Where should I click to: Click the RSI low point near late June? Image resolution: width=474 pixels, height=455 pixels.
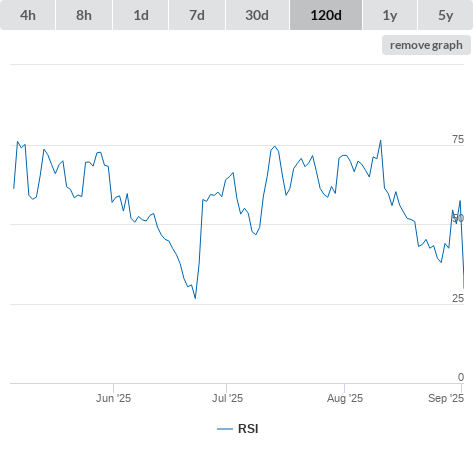tap(195, 298)
